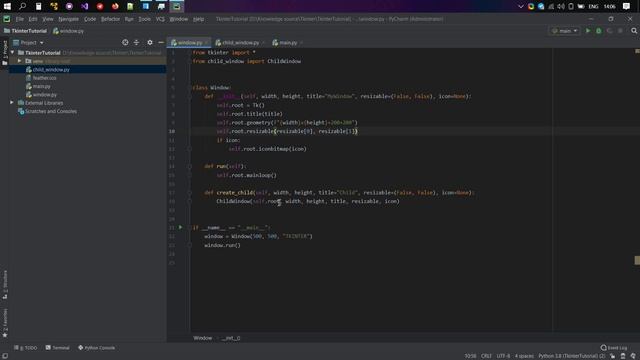Image resolution: width=640 pixels, height=360 pixels.
Task: Click the line 10 resizable code line
Action: [x=287, y=131]
